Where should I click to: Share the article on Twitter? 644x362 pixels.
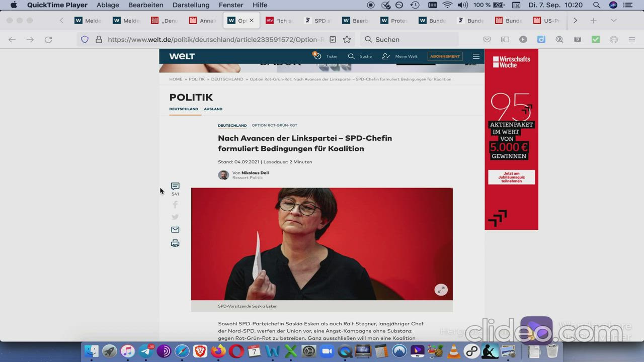tap(175, 217)
